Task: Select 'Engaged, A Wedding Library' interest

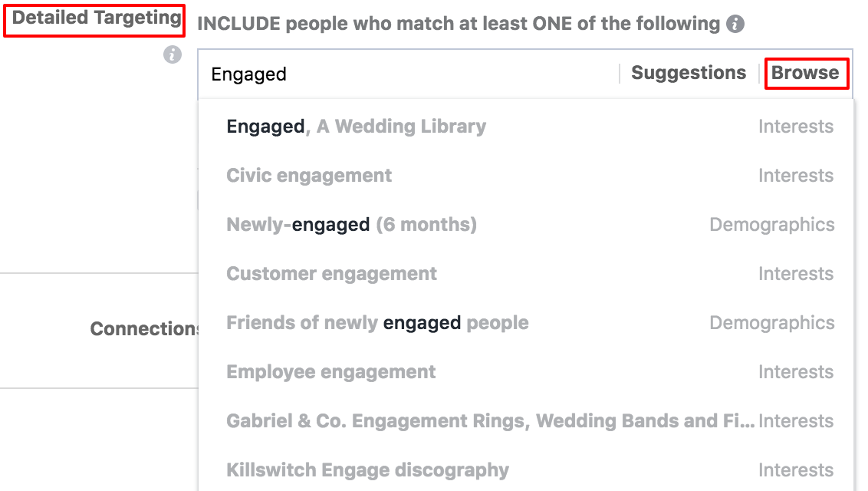Action: (356, 127)
